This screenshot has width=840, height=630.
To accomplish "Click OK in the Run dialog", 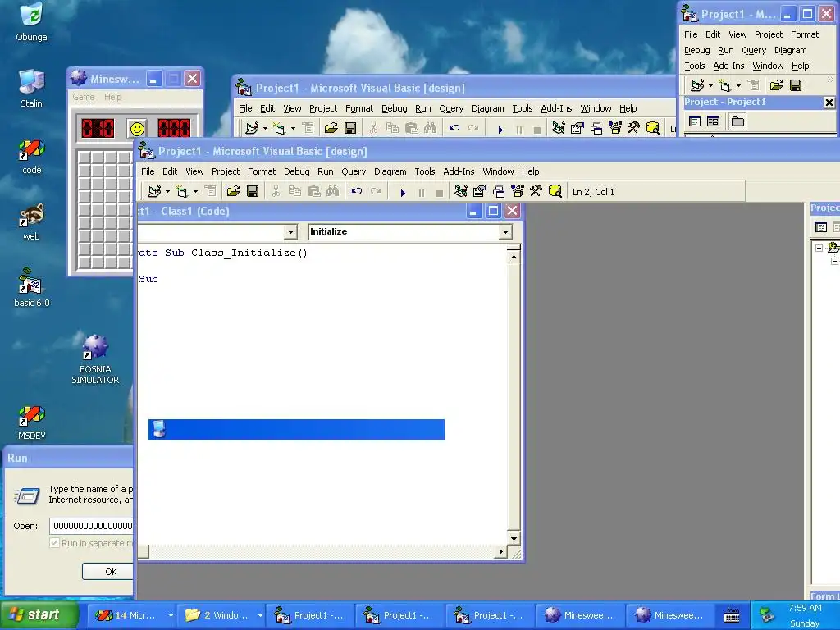I will pyautogui.click(x=108, y=572).
